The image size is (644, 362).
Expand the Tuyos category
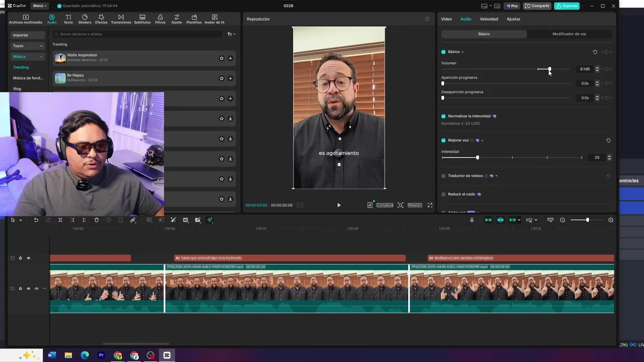28,46
